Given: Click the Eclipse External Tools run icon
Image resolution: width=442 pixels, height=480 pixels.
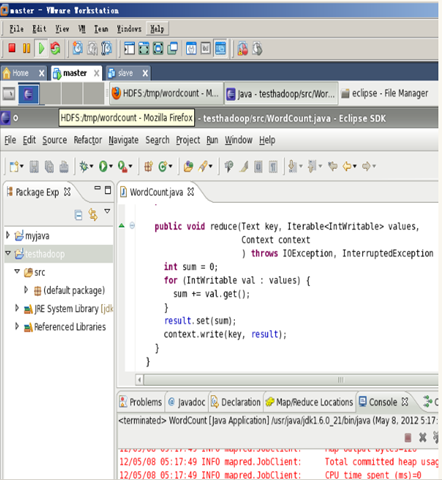Looking at the screenshot, I should tap(122, 166).
